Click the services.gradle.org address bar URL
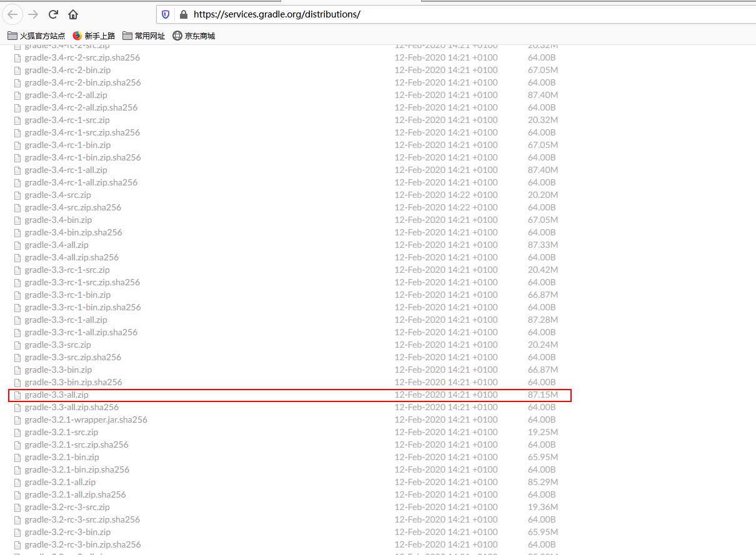Screen dimensions: 756x555 (277, 14)
